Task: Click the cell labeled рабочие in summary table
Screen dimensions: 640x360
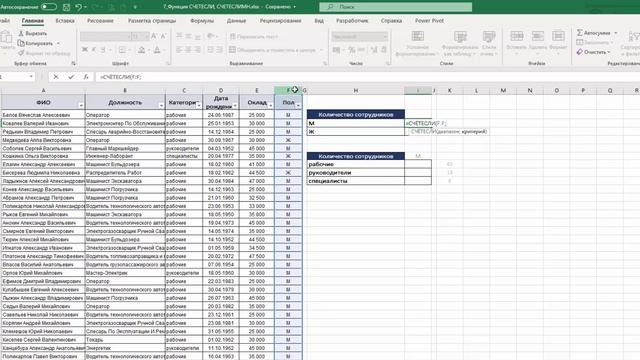Action: coord(356,164)
